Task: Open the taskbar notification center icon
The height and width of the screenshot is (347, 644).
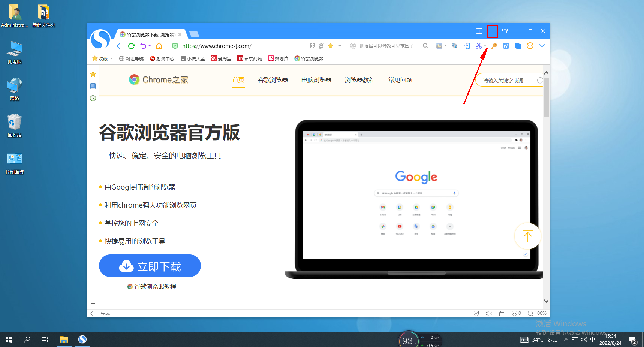Action: point(633,340)
